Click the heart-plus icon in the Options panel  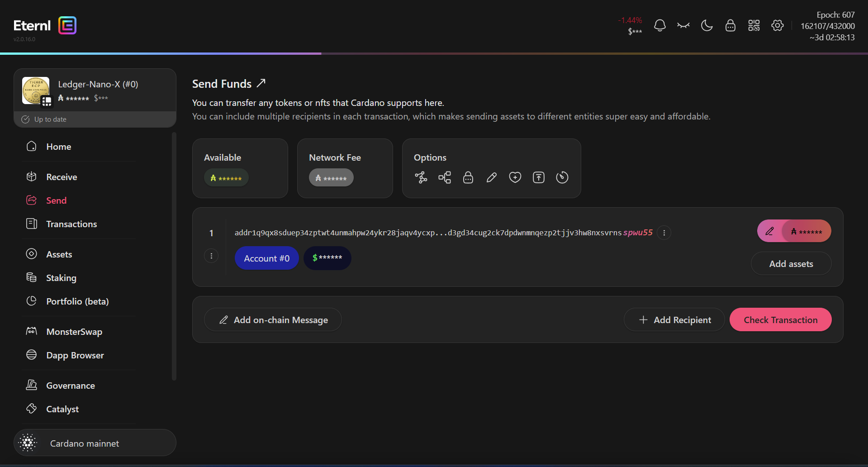click(x=515, y=177)
